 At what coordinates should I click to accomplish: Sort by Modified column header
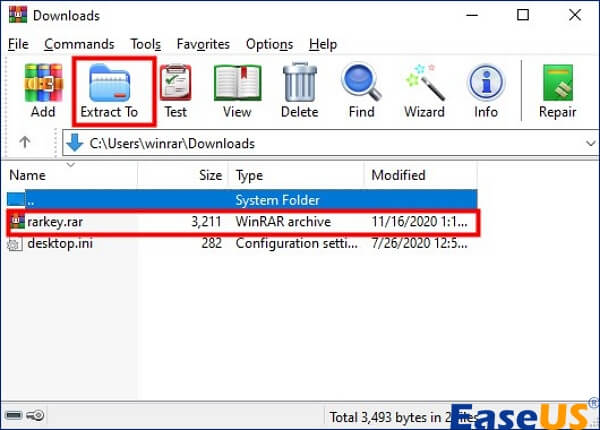pos(398,175)
